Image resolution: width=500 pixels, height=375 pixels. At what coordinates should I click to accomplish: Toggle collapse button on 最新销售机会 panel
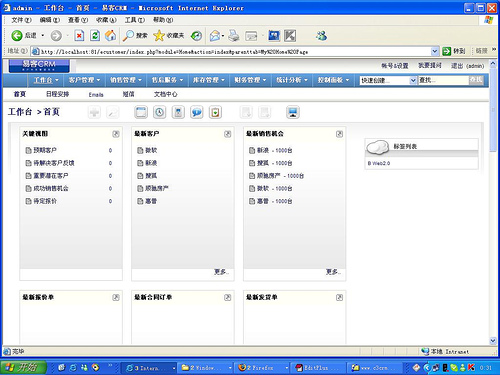point(339,134)
